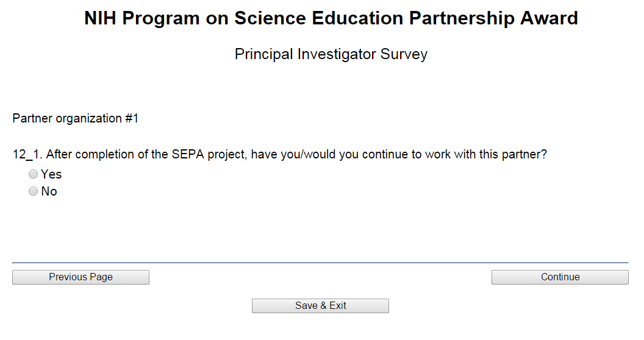This screenshot has width=644, height=340.
Task: Click the question 12_1 text
Action: [279, 154]
